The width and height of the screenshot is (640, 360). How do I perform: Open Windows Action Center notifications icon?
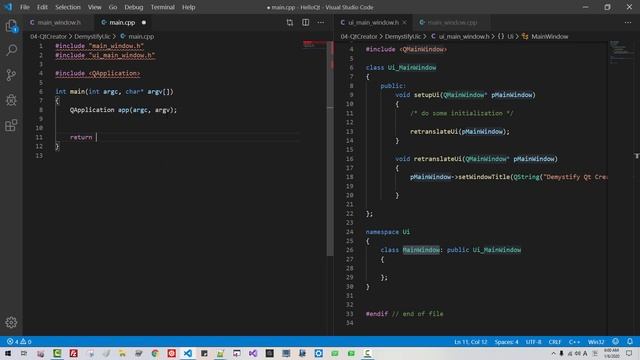pyautogui.click(x=629, y=353)
